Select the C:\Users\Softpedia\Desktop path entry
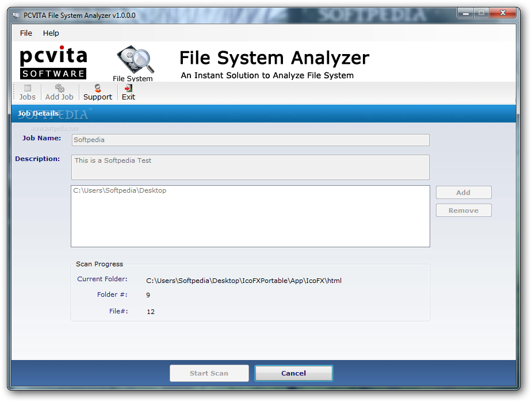This screenshot has height=402, width=532. point(120,190)
